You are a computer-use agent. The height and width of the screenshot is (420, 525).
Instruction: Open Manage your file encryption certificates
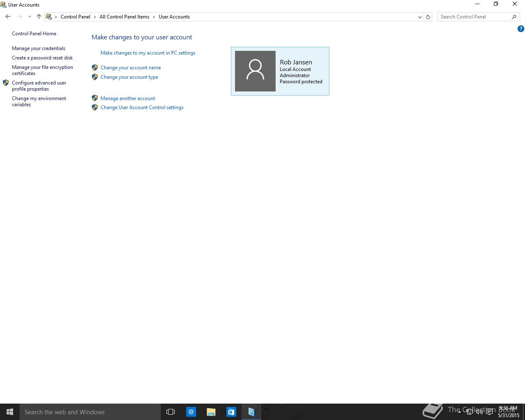[42, 70]
